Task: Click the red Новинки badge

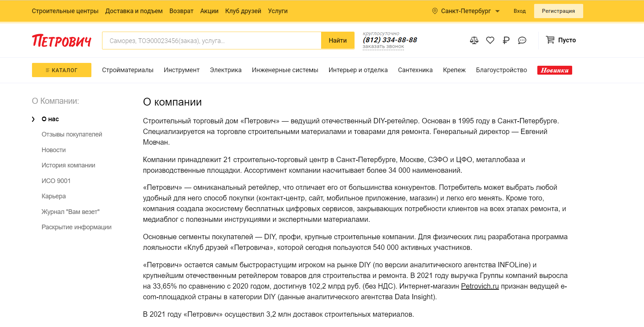Action: 555,70
